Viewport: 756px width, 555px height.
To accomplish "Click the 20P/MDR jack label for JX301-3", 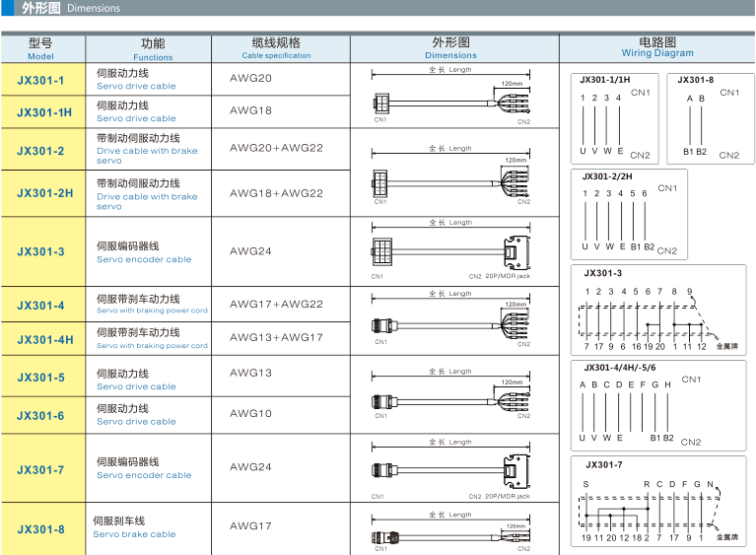I will point(508,276).
